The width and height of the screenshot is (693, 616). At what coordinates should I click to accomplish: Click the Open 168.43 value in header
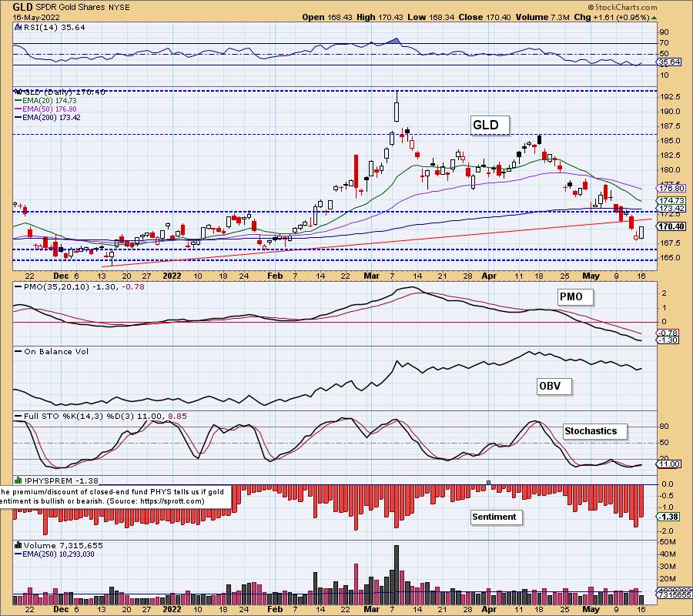(x=327, y=17)
